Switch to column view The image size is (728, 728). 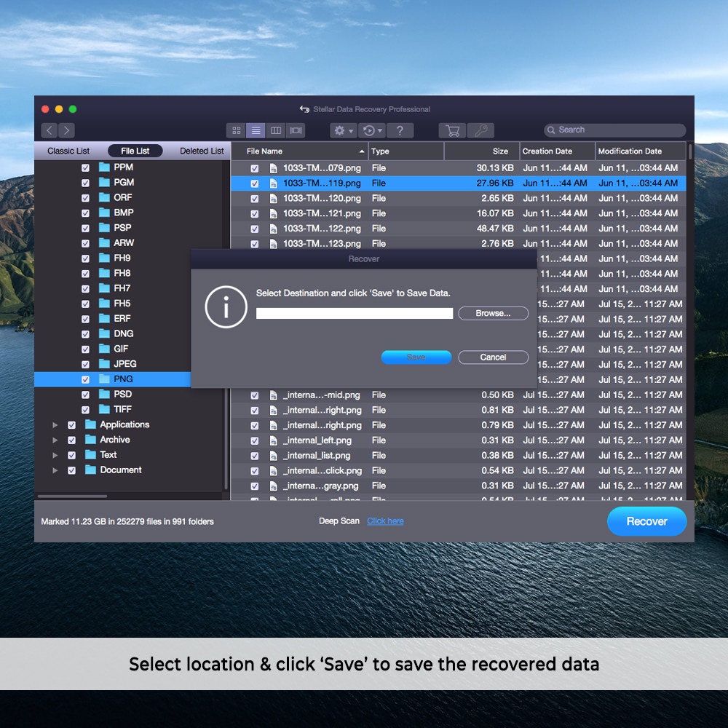click(x=276, y=130)
